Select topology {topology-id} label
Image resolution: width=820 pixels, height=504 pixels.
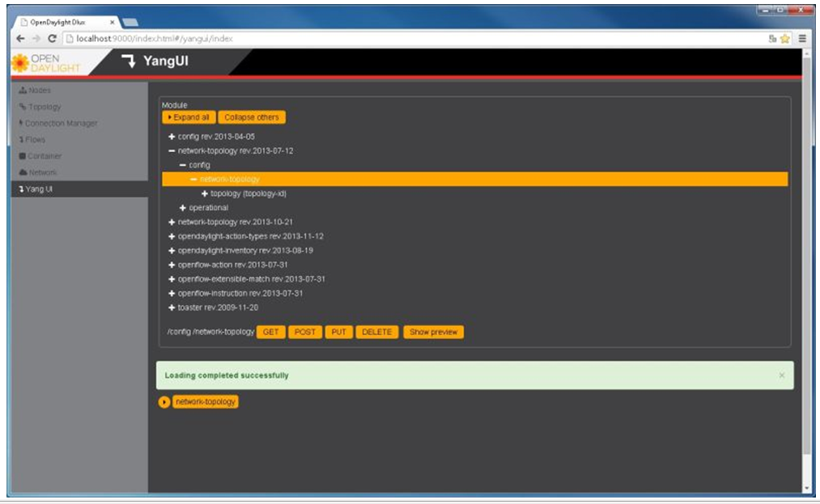249,193
